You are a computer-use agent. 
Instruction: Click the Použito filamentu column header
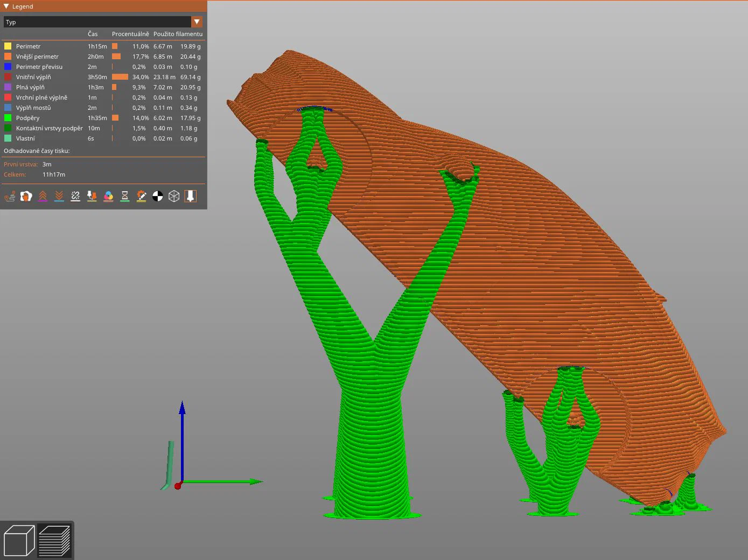pyautogui.click(x=178, y=34)
